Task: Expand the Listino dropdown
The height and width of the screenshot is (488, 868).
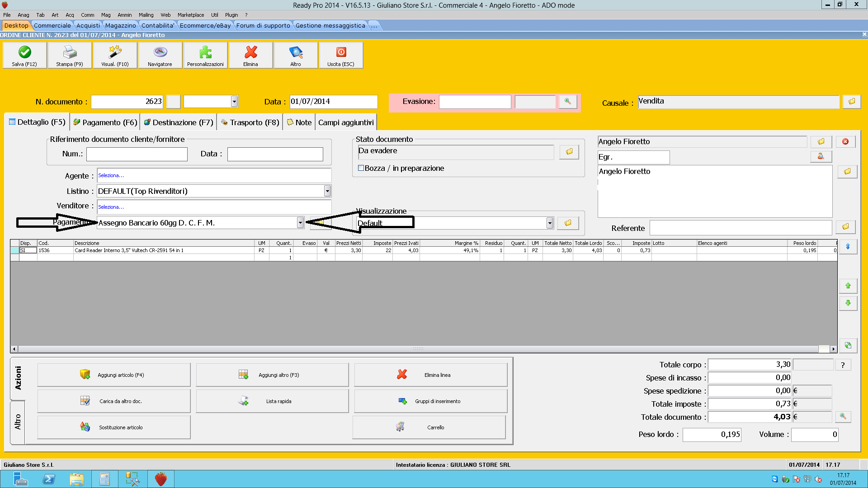Action: 327,191
